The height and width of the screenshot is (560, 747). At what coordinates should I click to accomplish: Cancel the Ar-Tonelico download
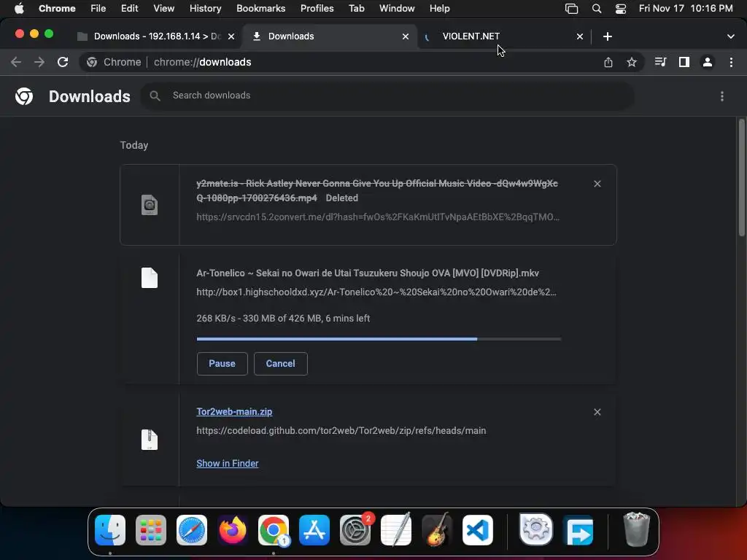tap(281, 363)
